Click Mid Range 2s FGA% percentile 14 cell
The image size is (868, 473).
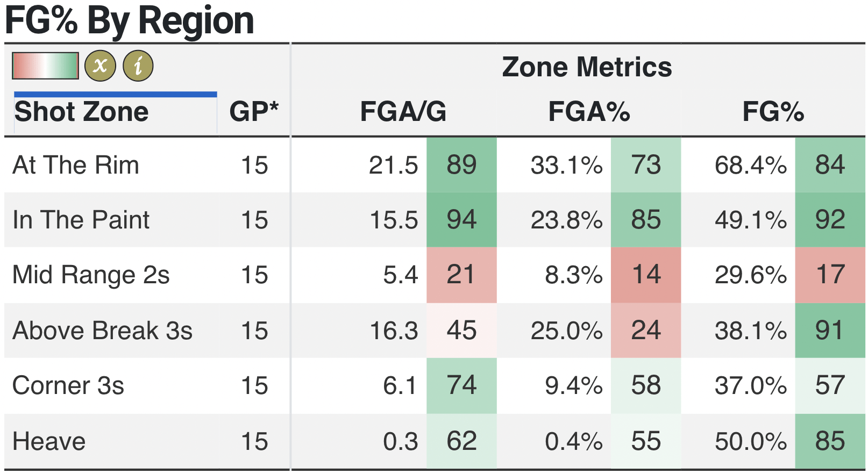point(646,275)
